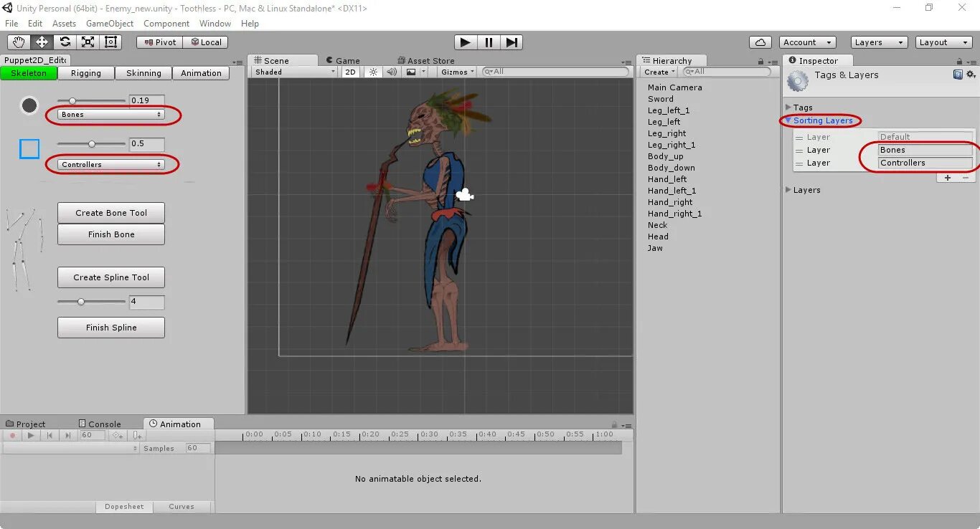This screenshot has width=980, height=529.
Task: Click the Pause button
Action: click(489, 42)
